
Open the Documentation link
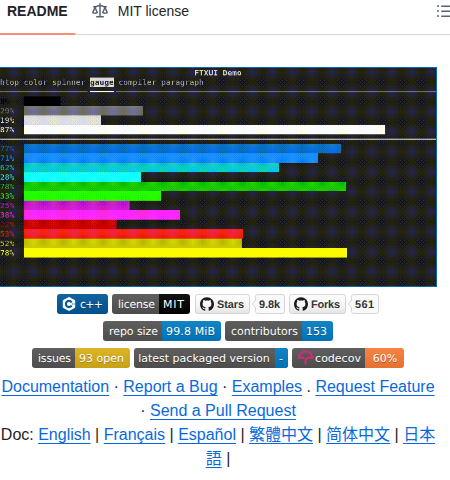[55, 387]
